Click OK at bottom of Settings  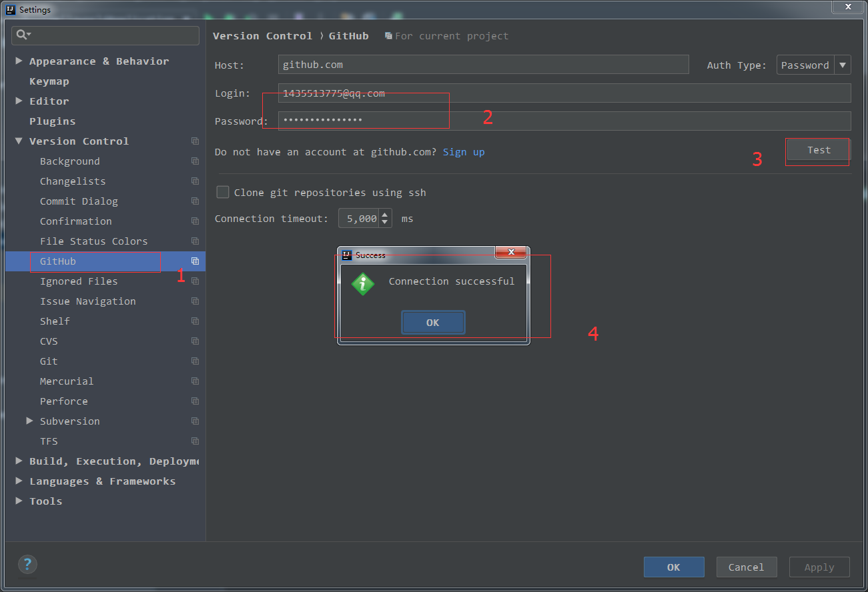pyautogui.click(x=674, y=567)
